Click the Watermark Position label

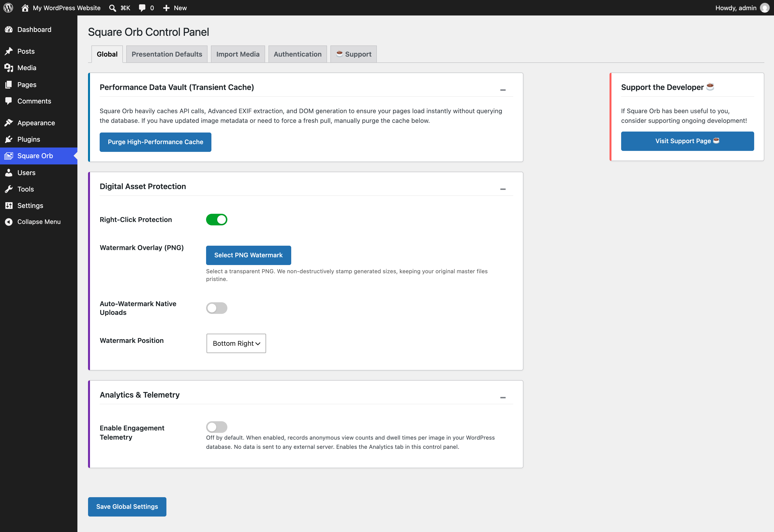tap(132, 340)
